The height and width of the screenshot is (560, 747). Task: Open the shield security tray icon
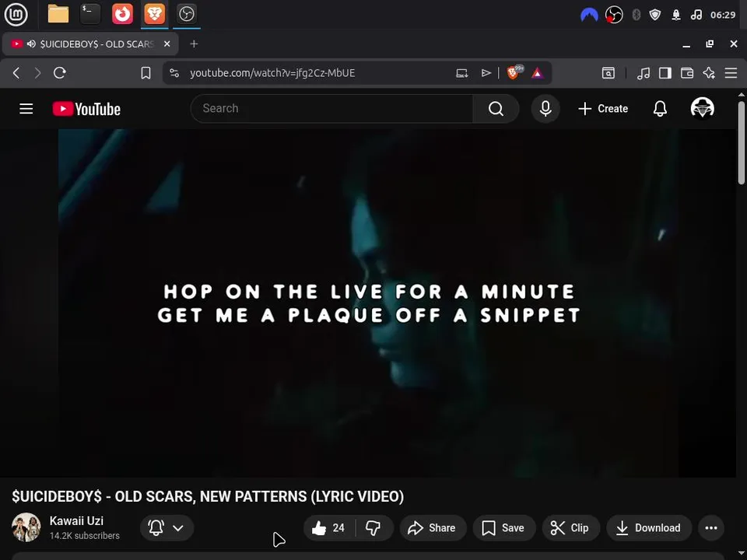pos(655,16)
